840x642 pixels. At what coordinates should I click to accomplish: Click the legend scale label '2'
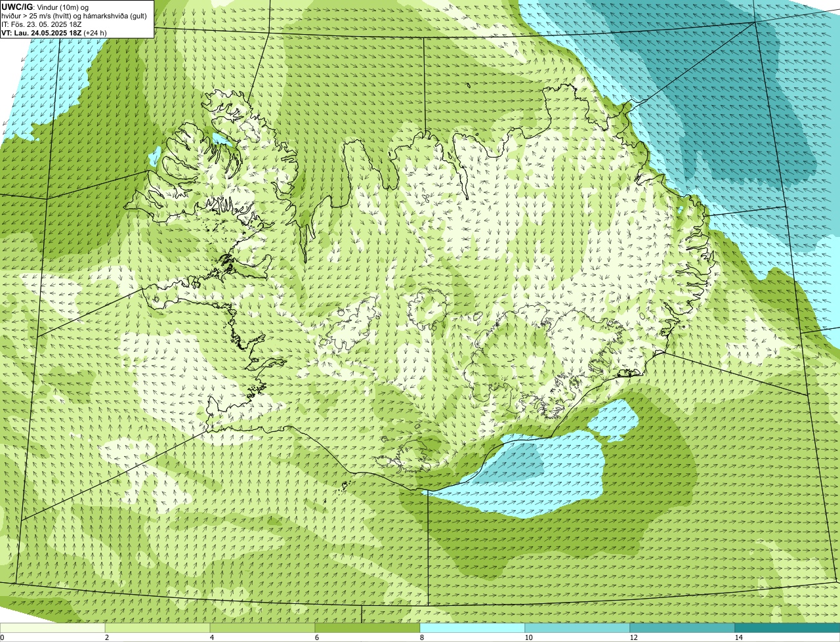(106, 637)
